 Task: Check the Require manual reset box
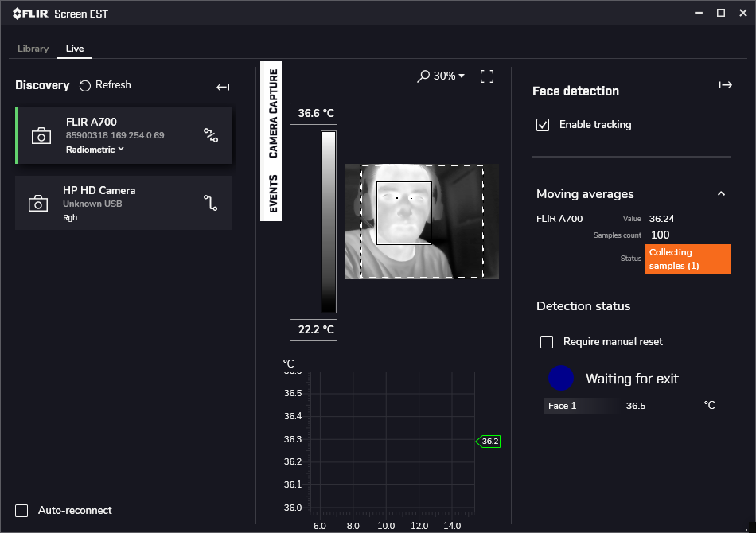click(547, 341)
